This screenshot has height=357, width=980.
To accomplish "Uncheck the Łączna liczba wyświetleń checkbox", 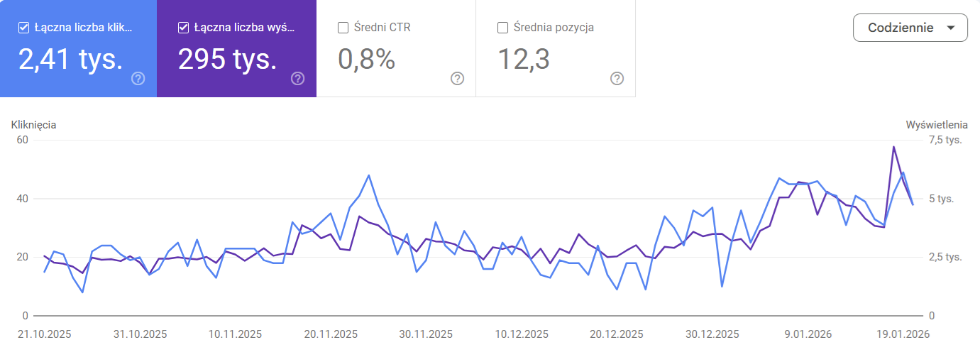I will (x=183, y=28).
